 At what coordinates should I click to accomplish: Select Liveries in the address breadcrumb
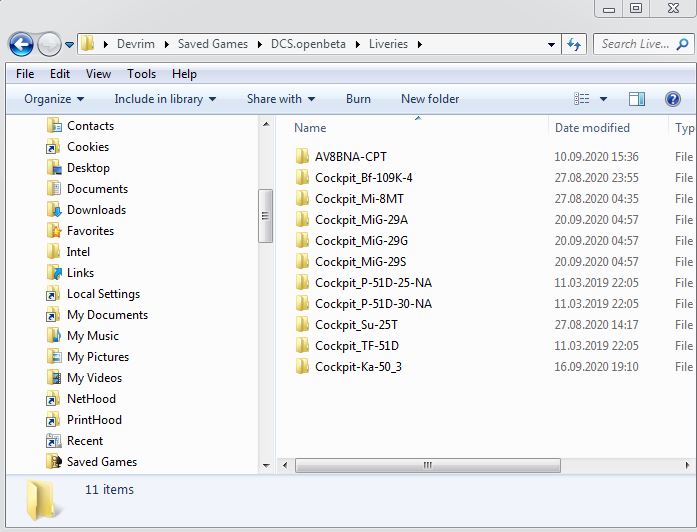coord(388,44)
